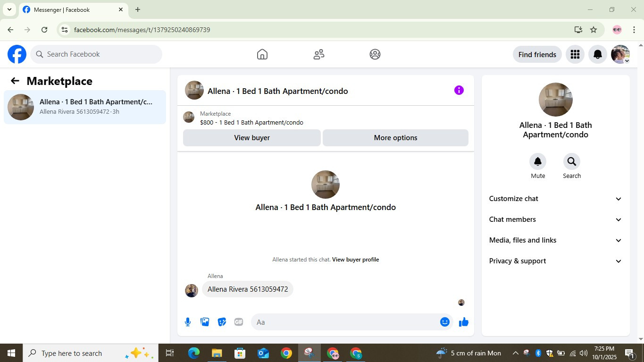644x362 pixels.
Task: Bookmark this tab with the star icon
Action: (x=594, y=30)
